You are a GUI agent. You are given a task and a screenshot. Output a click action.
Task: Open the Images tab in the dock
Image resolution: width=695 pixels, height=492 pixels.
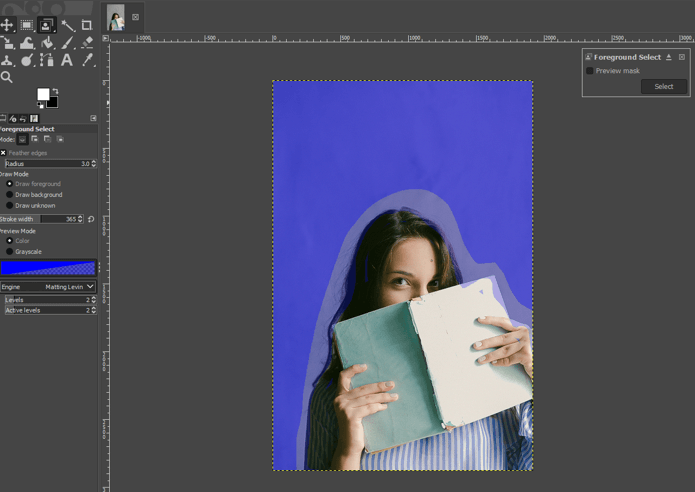34,118
